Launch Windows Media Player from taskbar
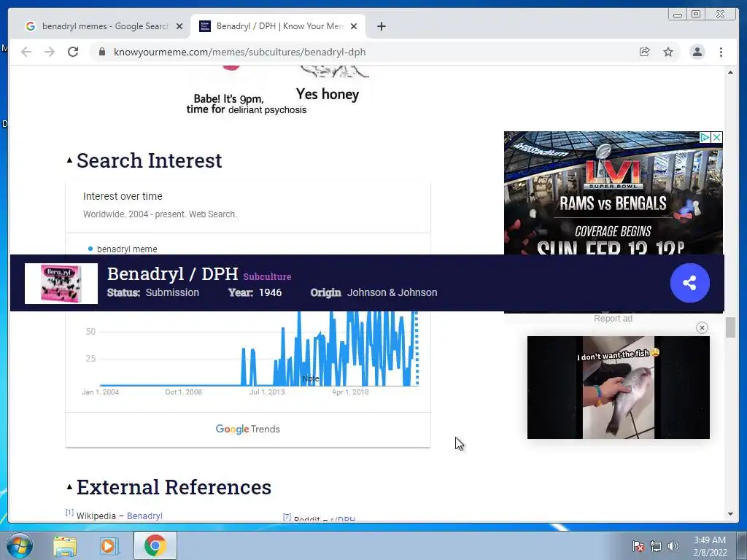 108,546
